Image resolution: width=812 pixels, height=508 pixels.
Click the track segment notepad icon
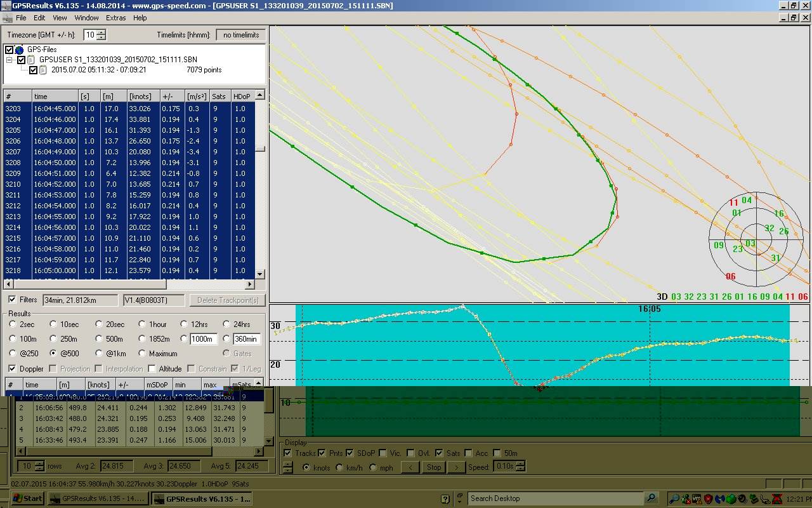coord(43,70)
